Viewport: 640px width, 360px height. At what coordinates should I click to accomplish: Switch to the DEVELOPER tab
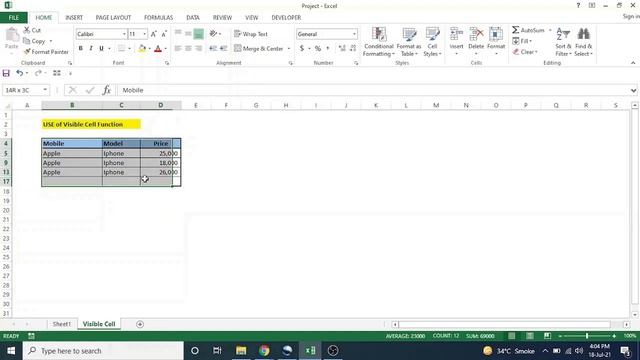pyautogui.click(x=286, y=18)
